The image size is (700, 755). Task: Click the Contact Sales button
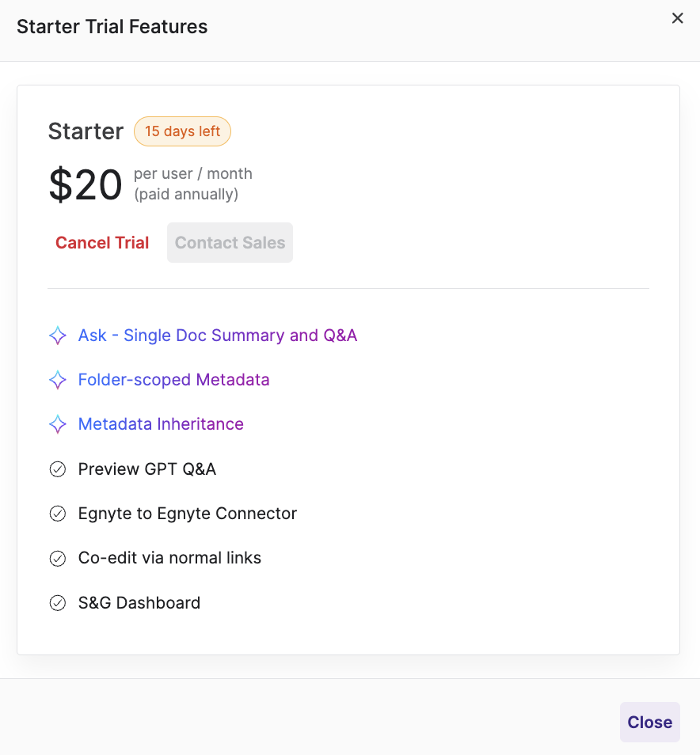[230, 242]
